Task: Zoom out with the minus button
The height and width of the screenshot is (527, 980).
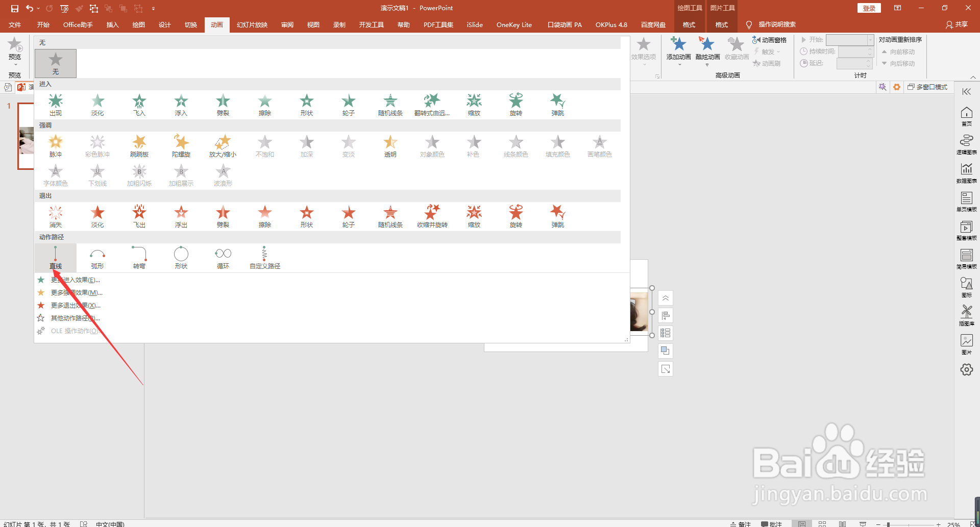Action: (x=879, y=524)
